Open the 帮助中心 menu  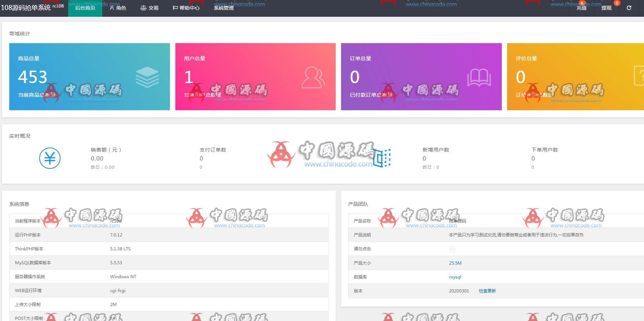186,8
